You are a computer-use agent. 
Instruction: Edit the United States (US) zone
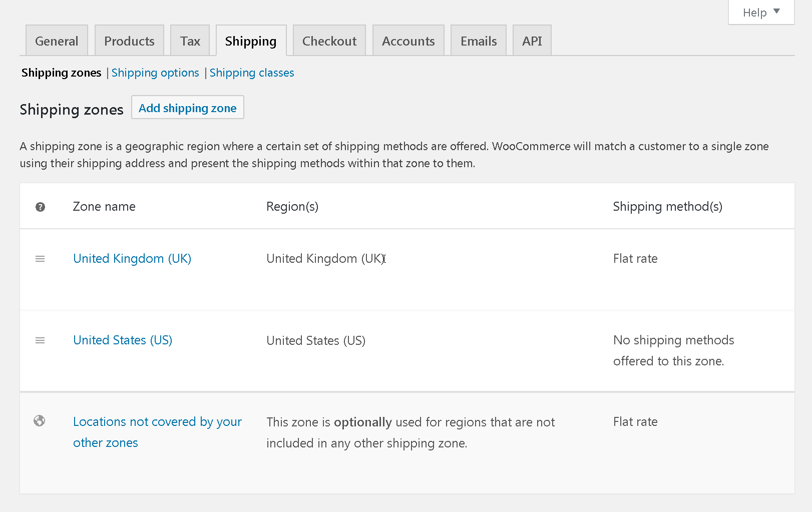123,340
